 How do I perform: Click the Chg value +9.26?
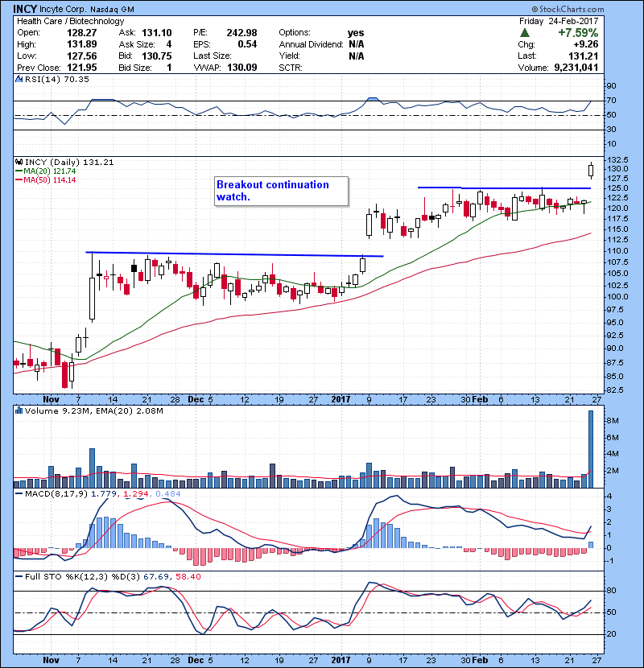(x=585, y=44)
